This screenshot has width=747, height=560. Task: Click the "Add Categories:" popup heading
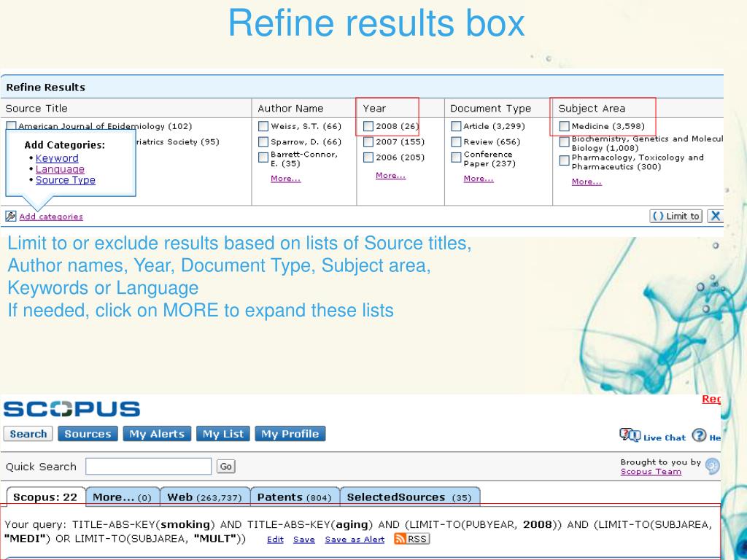click(x=65, y=145)
